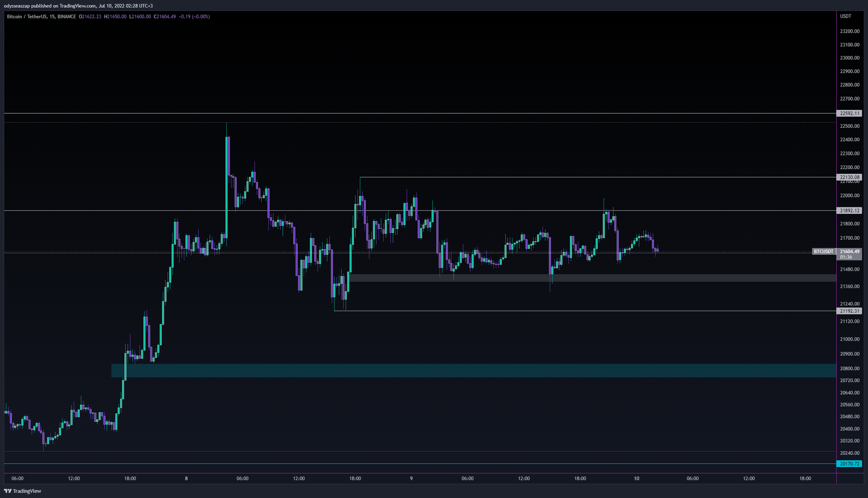Click the 22130.08 price line label
The width and height of the screenshot is (868, 498).
[849, 177]
